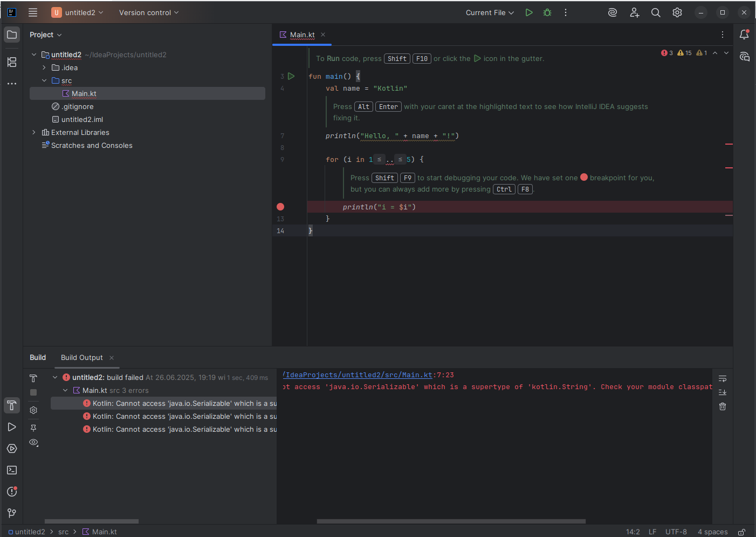The image size is (756, 537).
Task: Open the Problems tool window
Action: point(12,492)
